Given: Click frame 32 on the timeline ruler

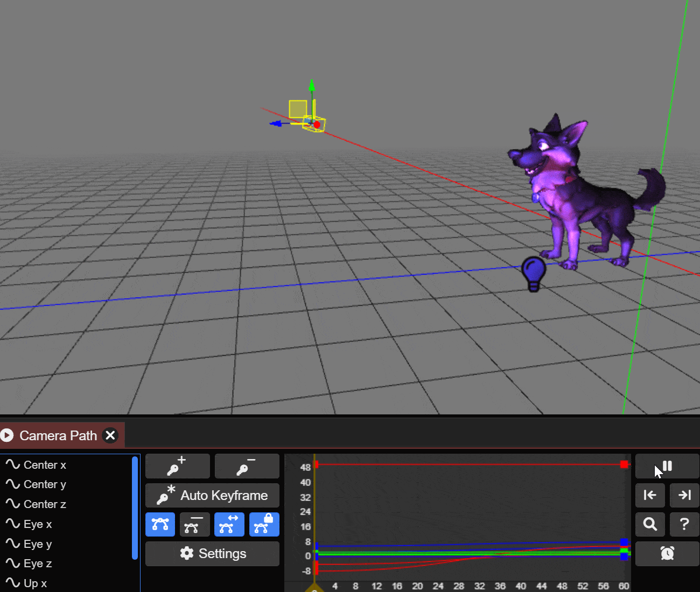Looking at the screenshot, I should [x=479, y=586].
